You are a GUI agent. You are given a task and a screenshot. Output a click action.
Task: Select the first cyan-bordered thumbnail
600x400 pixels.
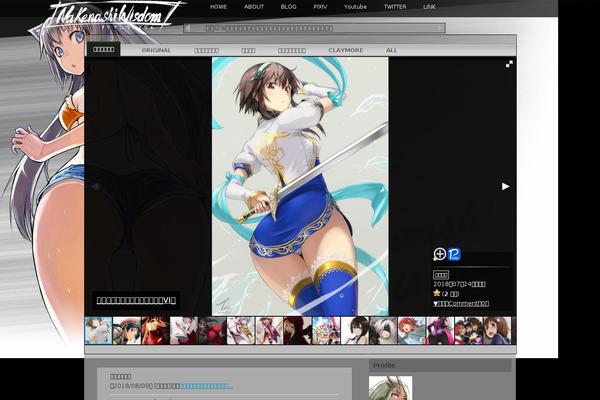coord(98,330)
